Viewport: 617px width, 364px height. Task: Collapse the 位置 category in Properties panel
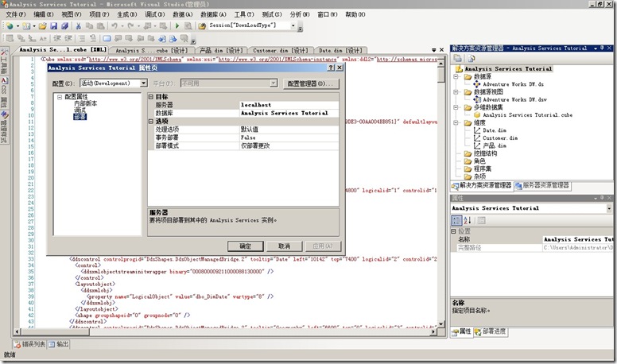(453, 231)
